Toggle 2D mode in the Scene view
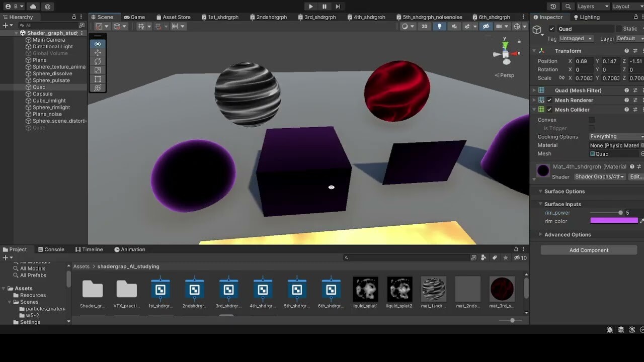The image size is (644, 362). 424,26
